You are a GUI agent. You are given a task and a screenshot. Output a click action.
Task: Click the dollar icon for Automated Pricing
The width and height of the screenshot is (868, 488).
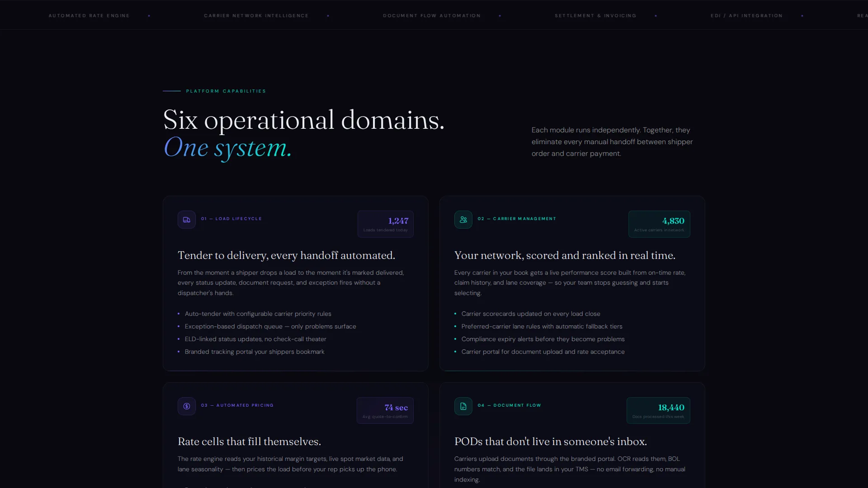click(186, 406)
